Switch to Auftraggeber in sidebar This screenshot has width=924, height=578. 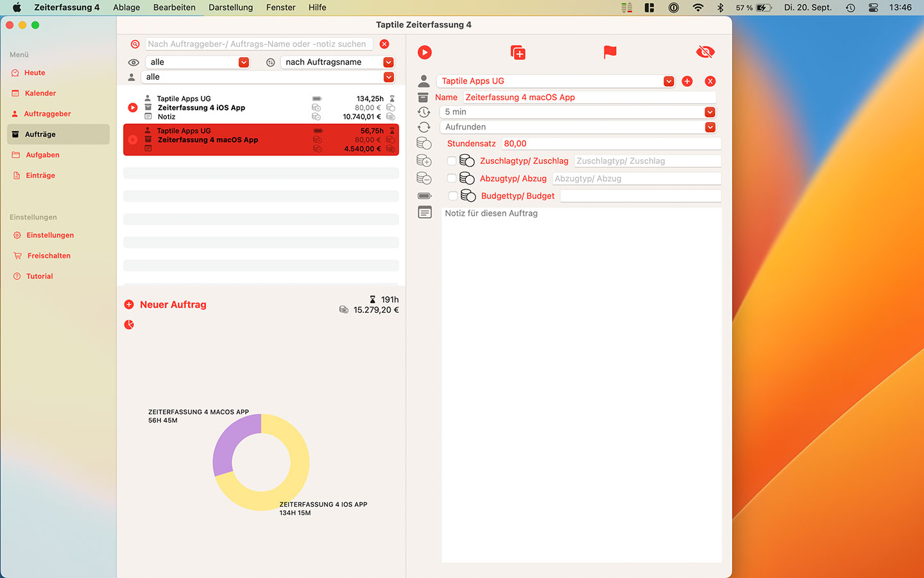(x=47, y=114)
